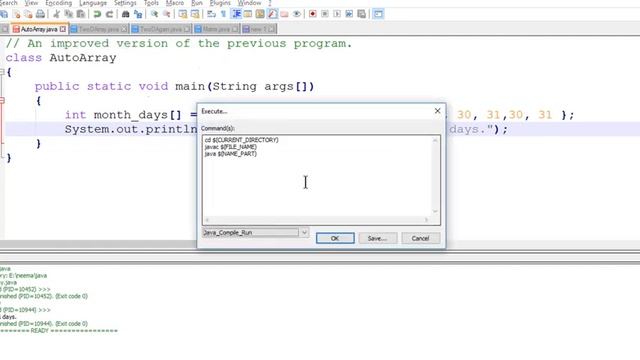Screen dimensions: 640x360
Task: Open the Settings menu
Action: [125, 3]
